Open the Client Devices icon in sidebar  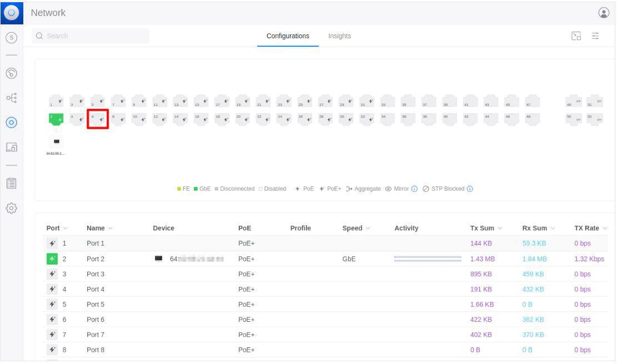12,147
